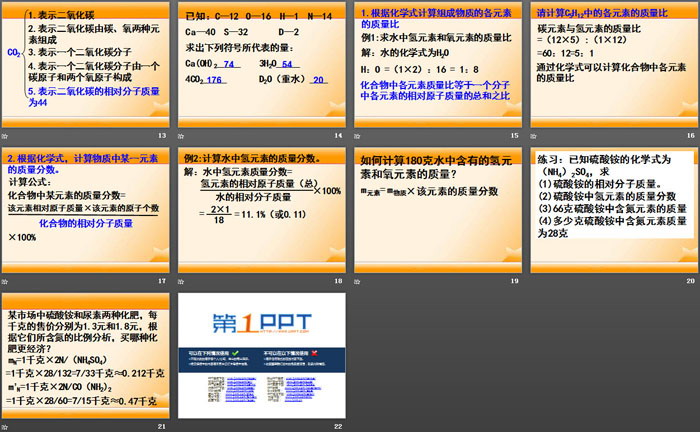
Task: Open the slide with 例1 H₂O mass ratio
Action: click(438, 64)
